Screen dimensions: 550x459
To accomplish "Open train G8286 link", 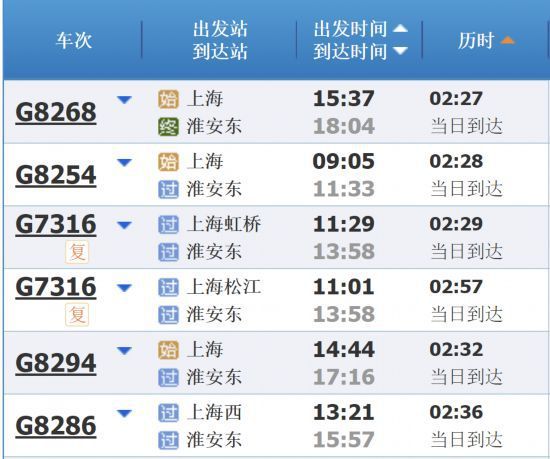I will coord(56,426).
